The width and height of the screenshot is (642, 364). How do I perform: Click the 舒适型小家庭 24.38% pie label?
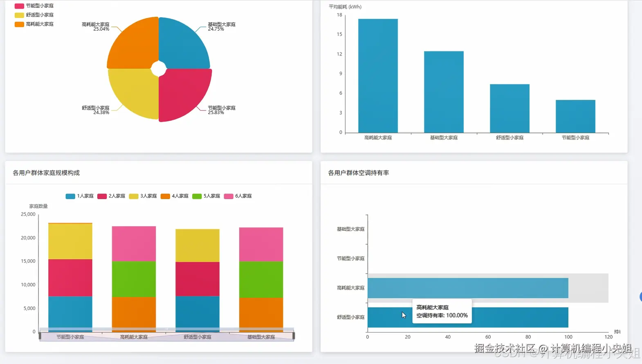click(96, 110)
